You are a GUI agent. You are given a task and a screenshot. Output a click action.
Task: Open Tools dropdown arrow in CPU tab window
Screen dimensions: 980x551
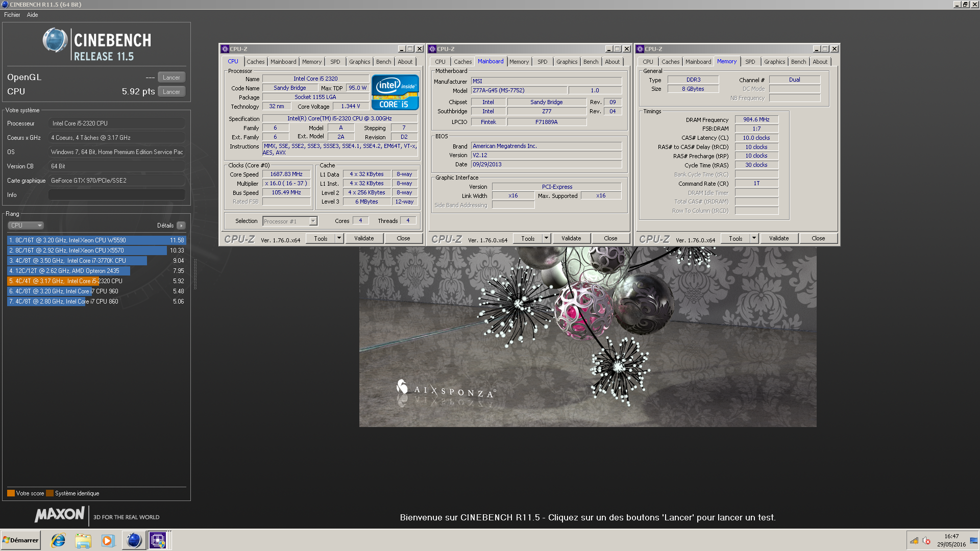[339, 239]
